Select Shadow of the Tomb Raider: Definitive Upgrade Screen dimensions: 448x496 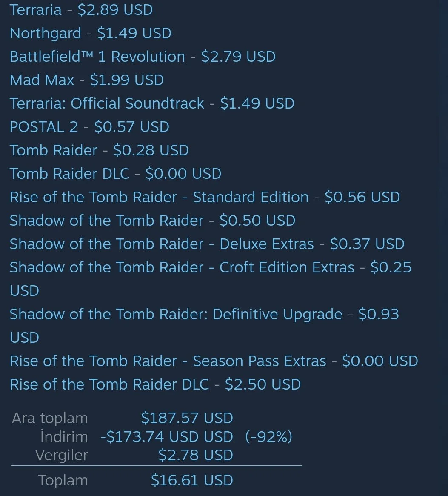click(x=204, y=326)
